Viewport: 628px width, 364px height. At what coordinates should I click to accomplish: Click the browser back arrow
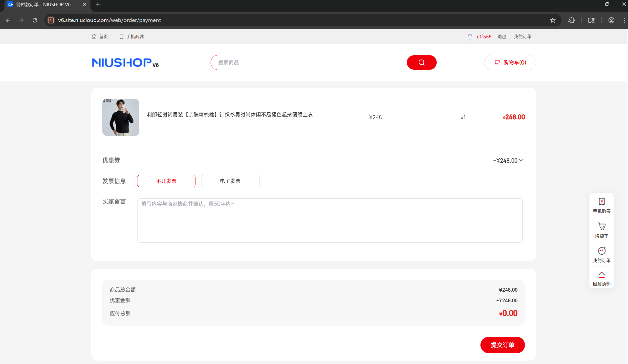tap(8, 20)
